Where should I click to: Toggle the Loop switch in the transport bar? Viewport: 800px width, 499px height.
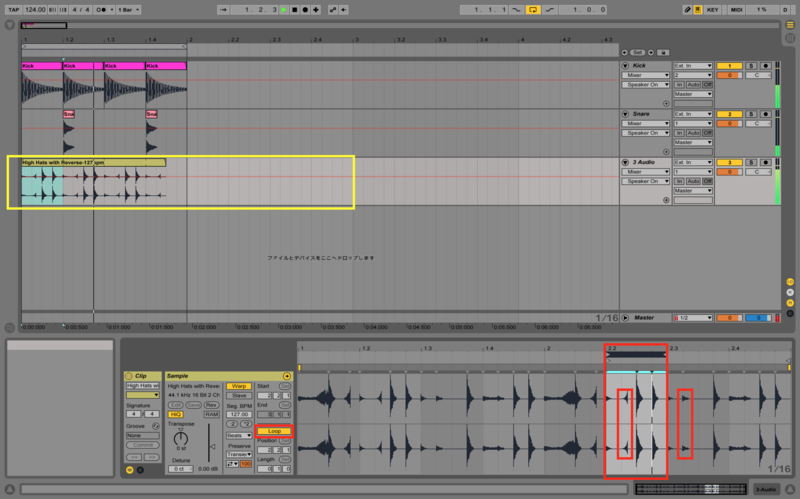(533, 10)
